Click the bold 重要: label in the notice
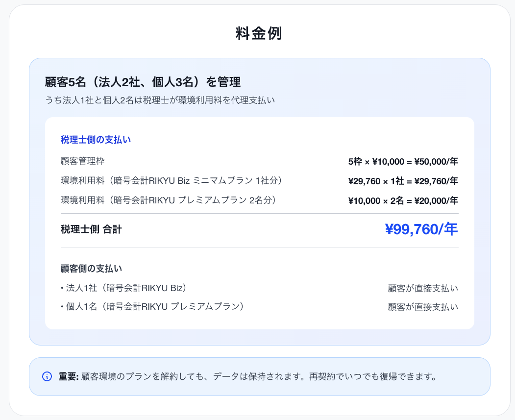The height and width of the screenshot is (420, 515). (69, 376)
